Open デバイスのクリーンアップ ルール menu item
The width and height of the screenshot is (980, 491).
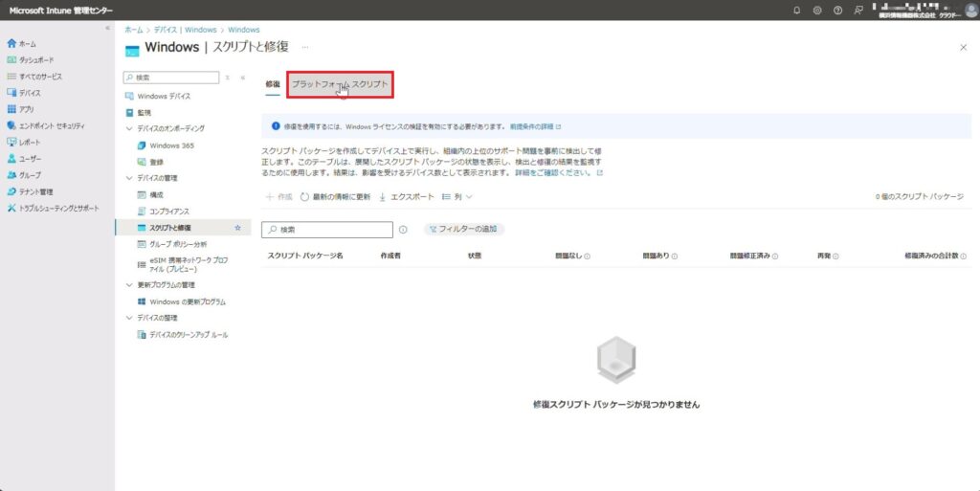pyautogui.click(x=183, y=335)
